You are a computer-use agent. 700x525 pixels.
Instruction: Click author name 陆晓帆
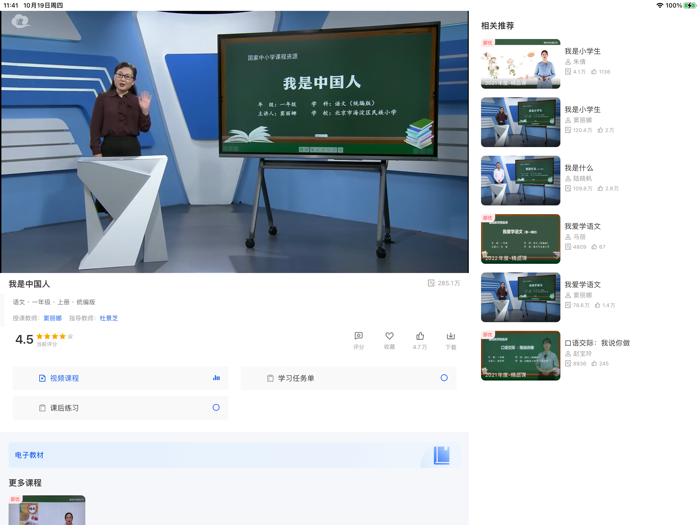tap(583, 179)
